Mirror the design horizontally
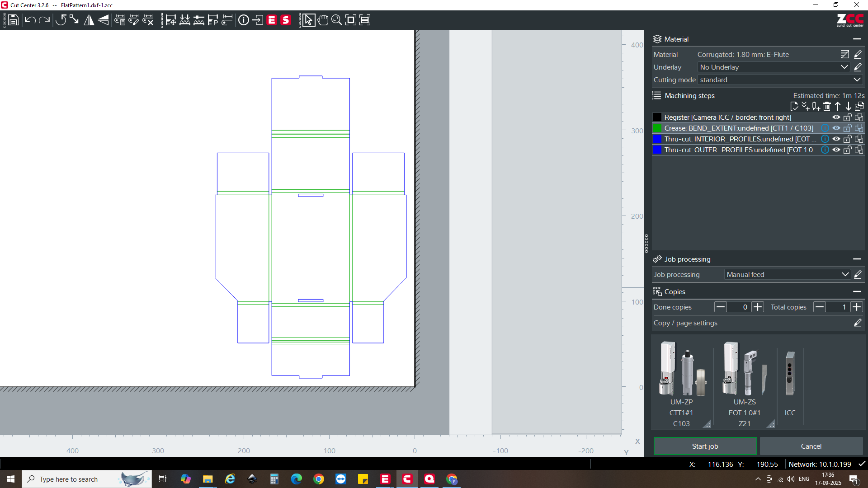Image resolution: width=868 pixels, height=488 pixels. (89, 20)
